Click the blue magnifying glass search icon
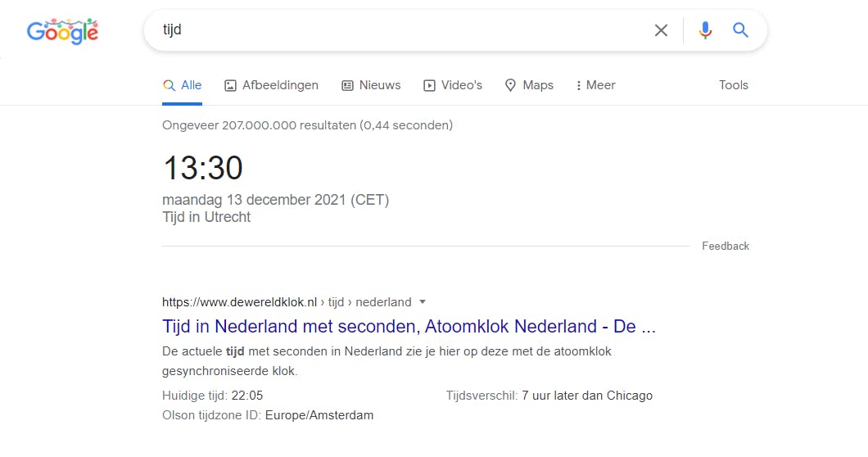This screenshot has width=868, height=457. pyautogui.click(x=741, y=30)
